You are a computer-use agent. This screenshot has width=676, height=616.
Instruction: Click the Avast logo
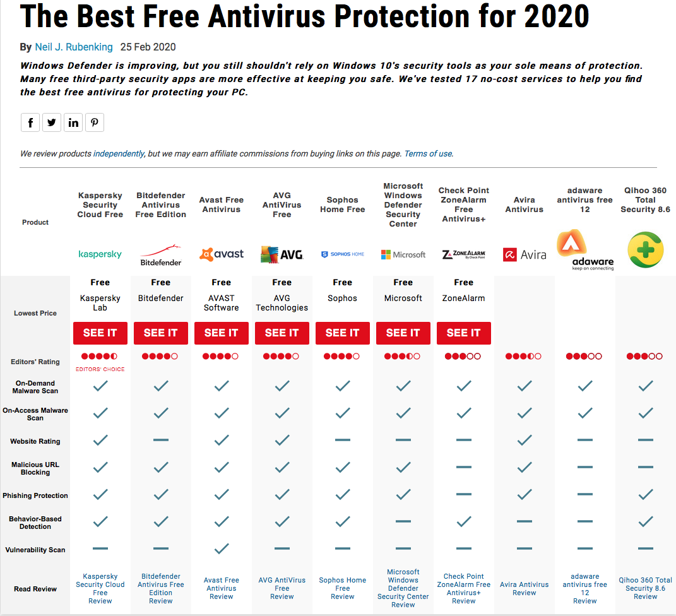pos(222,254)
